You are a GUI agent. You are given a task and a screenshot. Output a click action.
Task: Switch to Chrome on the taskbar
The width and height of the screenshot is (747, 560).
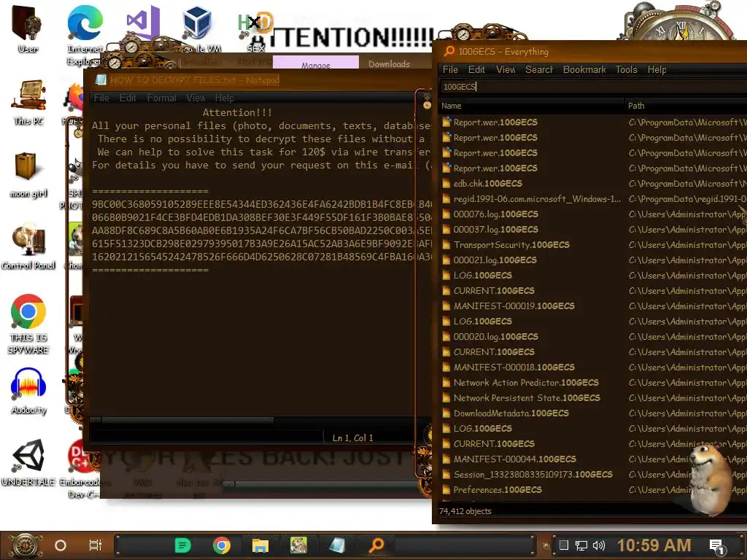click(x=222, y=545)
